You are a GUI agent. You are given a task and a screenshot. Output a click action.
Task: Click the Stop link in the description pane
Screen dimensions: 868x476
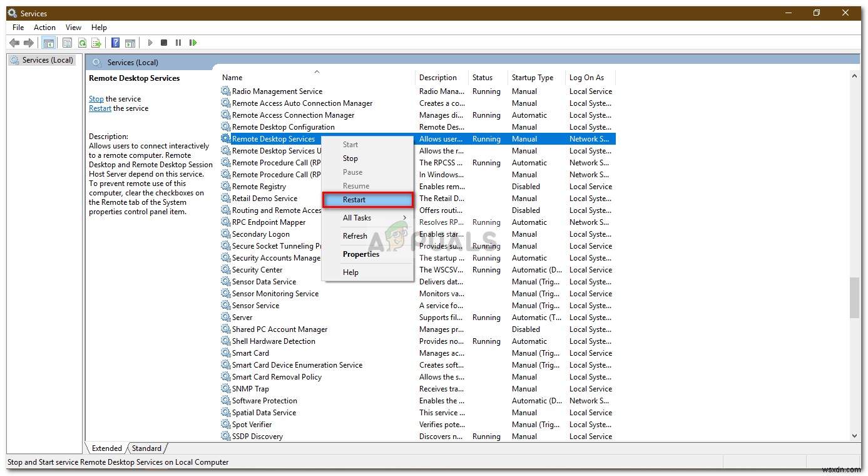(96, 99)
